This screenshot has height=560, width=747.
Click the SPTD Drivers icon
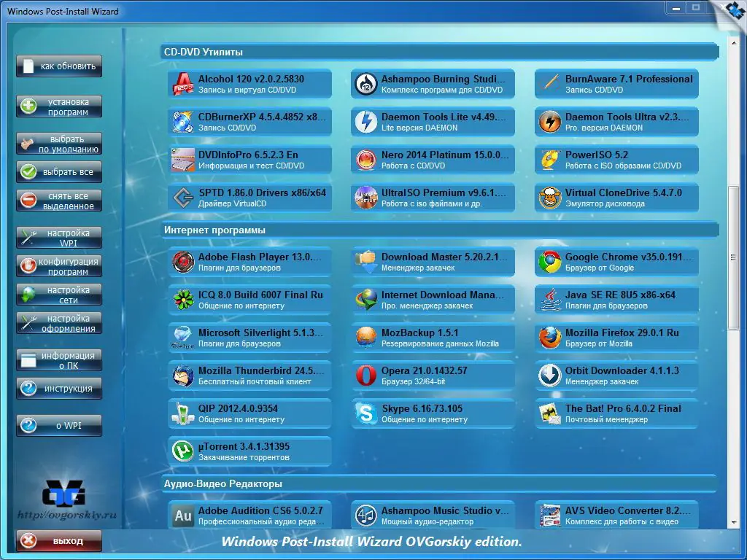point(183,198)
